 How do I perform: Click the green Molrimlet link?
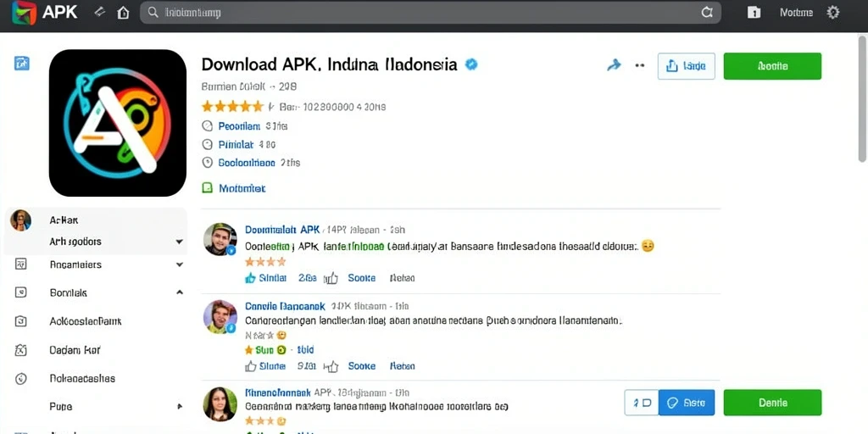(242, 188)
